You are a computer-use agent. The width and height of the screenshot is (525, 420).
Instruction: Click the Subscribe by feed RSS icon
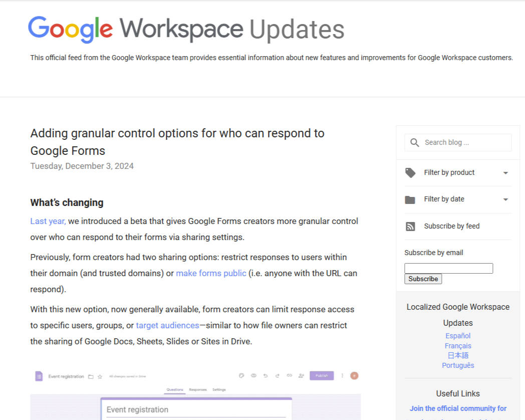click(410, 226)
